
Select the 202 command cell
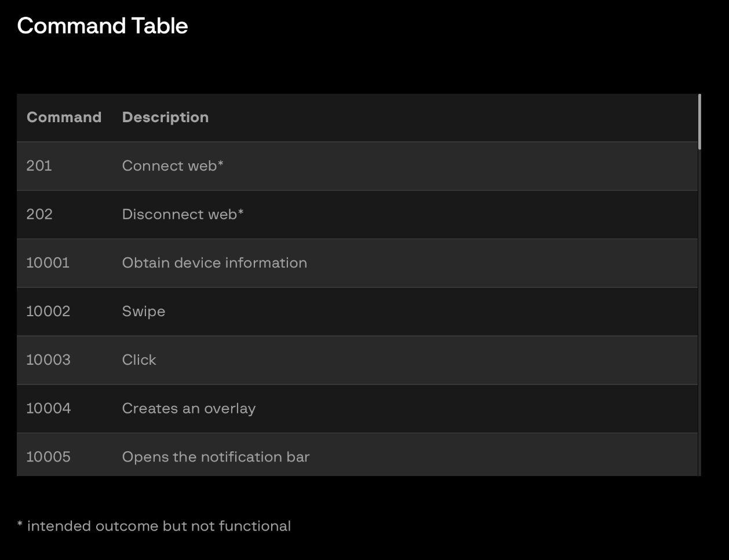click(x=39, y=214)
